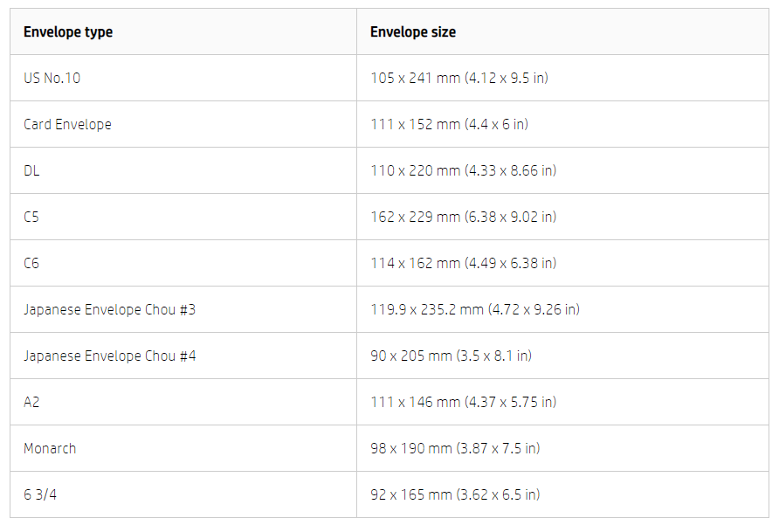The image size is (779, 532).
Task: Select the C6 envelope type cell
Action: coord(32,263)
